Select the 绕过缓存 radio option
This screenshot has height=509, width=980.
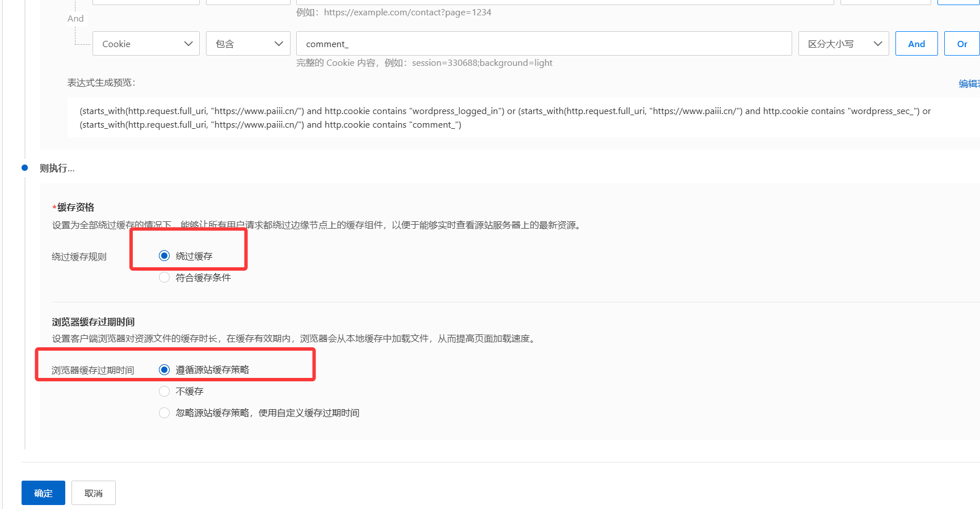[x=164, y=256]
